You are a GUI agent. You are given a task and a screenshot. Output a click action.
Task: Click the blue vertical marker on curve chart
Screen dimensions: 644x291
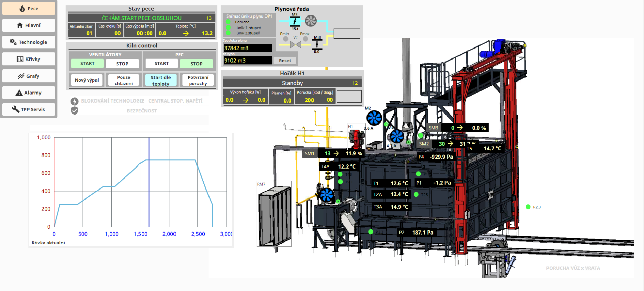(149, 182)
